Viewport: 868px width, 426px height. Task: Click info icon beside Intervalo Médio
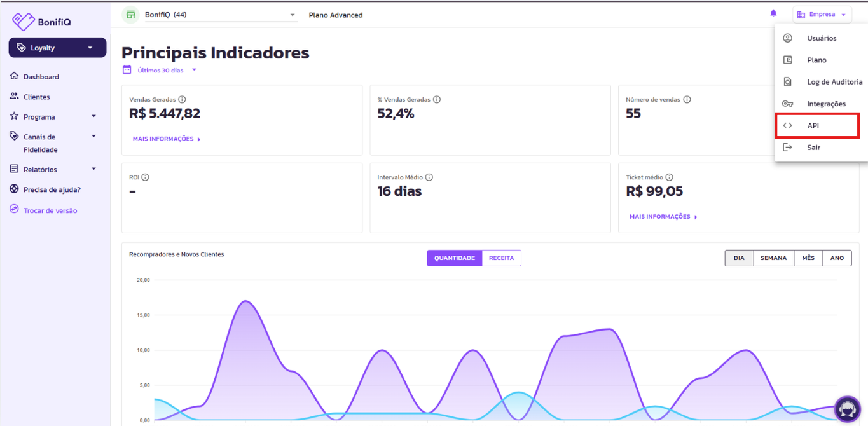[429, 177]
